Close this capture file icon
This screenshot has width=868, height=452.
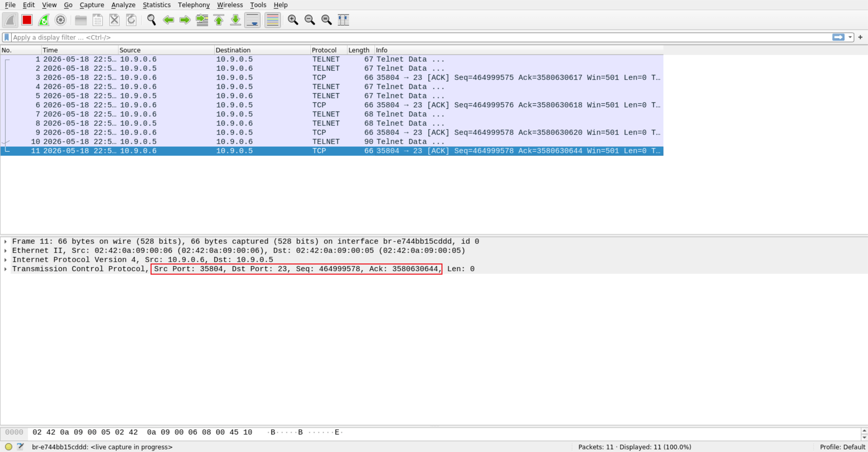point(114,20)
